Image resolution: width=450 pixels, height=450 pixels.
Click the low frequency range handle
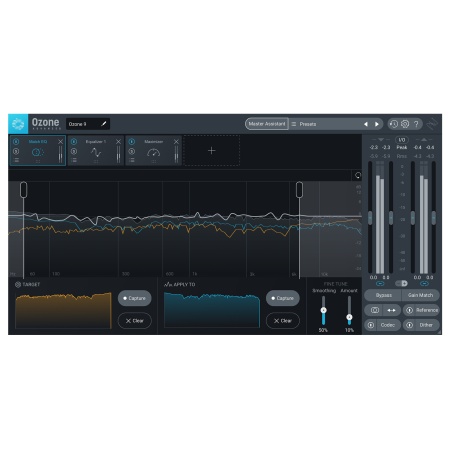coord(23,190)
